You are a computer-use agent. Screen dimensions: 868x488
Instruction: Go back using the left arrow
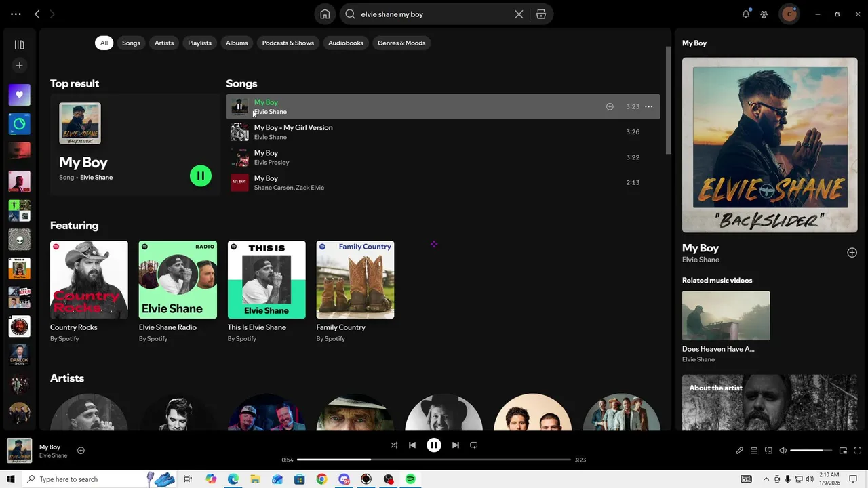point(37,14)
